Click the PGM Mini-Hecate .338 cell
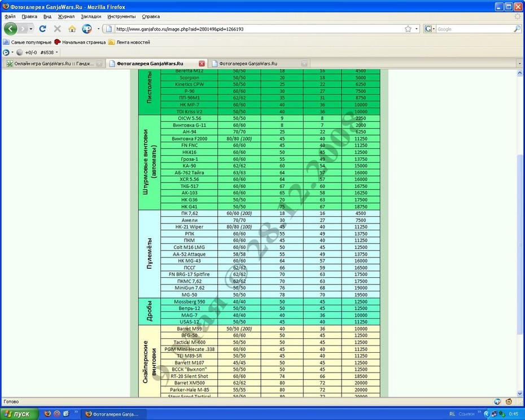Screen dimensions: 525x420 189,349
